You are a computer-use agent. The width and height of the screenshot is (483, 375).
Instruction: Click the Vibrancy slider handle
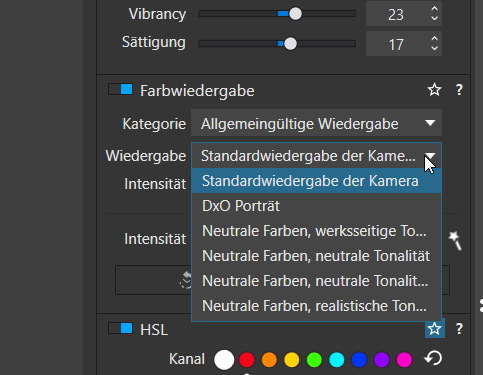pos(295,14)
